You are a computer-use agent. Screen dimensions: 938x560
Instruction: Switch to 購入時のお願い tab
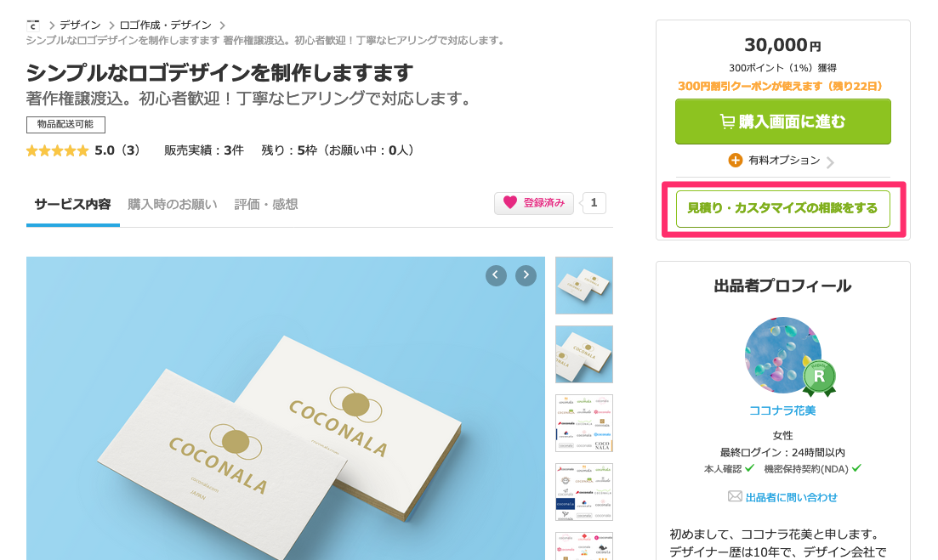[173, 205]
